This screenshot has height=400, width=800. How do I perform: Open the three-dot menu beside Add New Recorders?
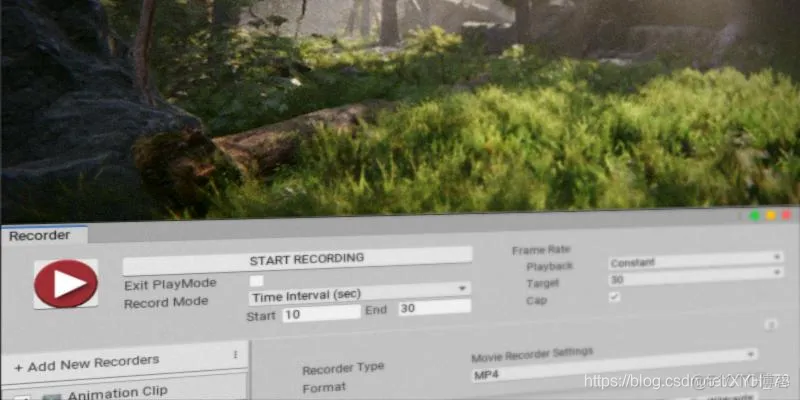(x=235, y=354)
